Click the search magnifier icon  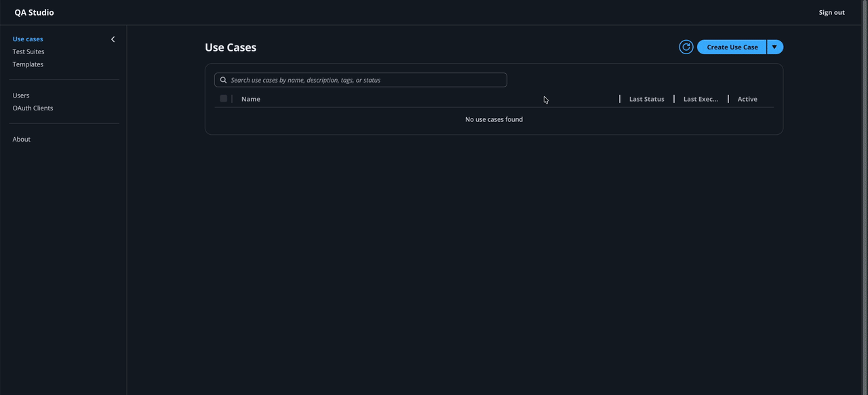(x=222, y=79)
